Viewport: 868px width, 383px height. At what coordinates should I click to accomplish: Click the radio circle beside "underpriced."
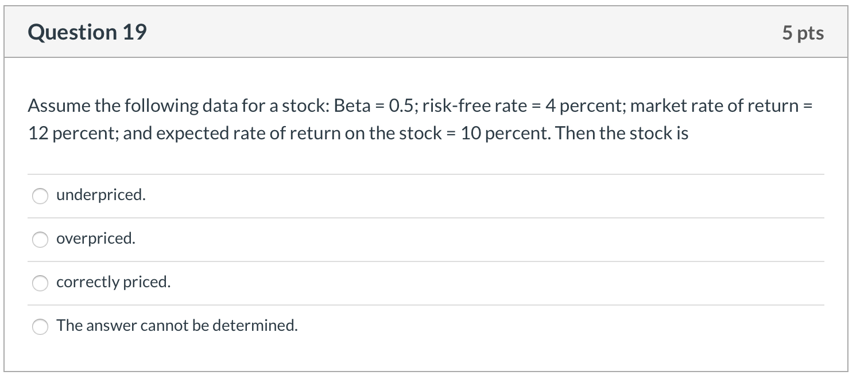coord(40,196)
